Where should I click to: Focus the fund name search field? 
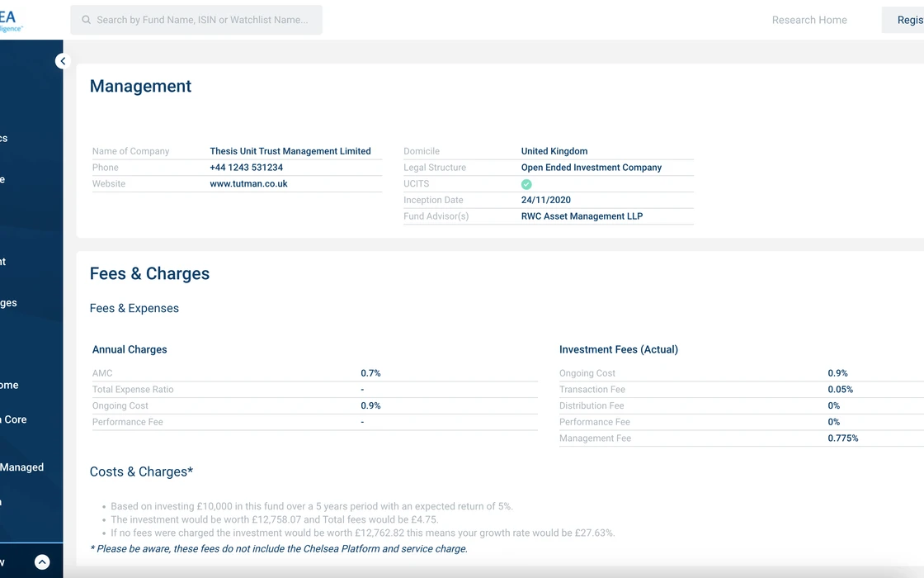(196, 20)
